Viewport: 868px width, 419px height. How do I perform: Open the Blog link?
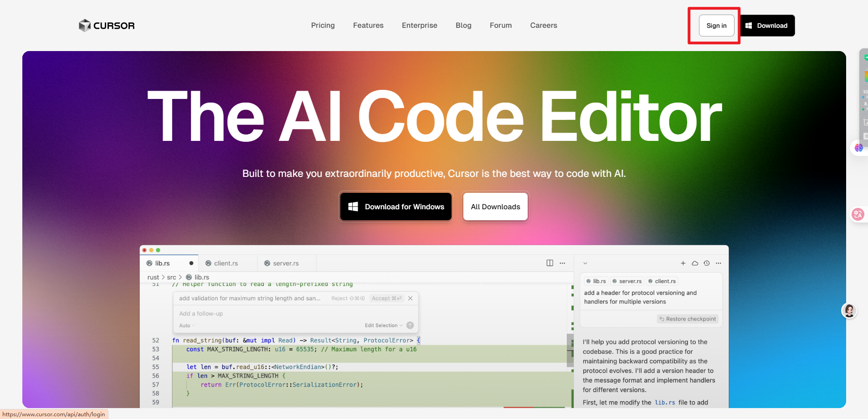coord(463,26)
